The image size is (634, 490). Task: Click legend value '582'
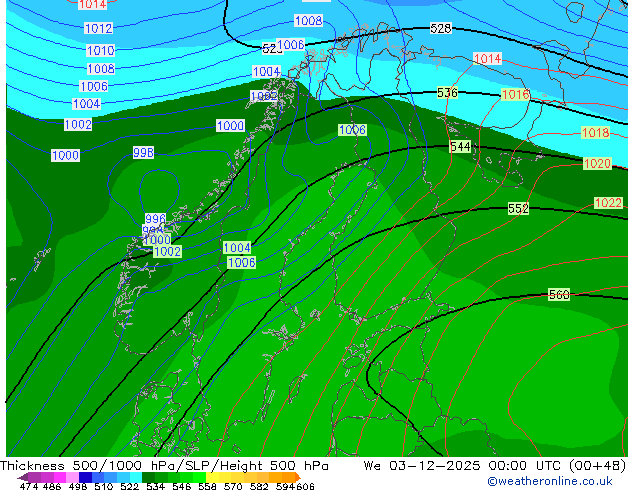[259, 486]
